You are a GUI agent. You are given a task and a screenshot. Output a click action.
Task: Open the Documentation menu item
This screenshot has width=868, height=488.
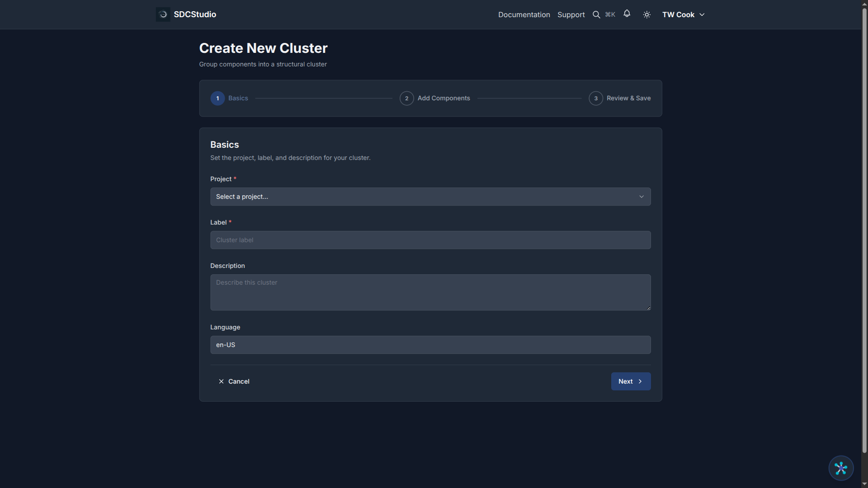(524, 14)
